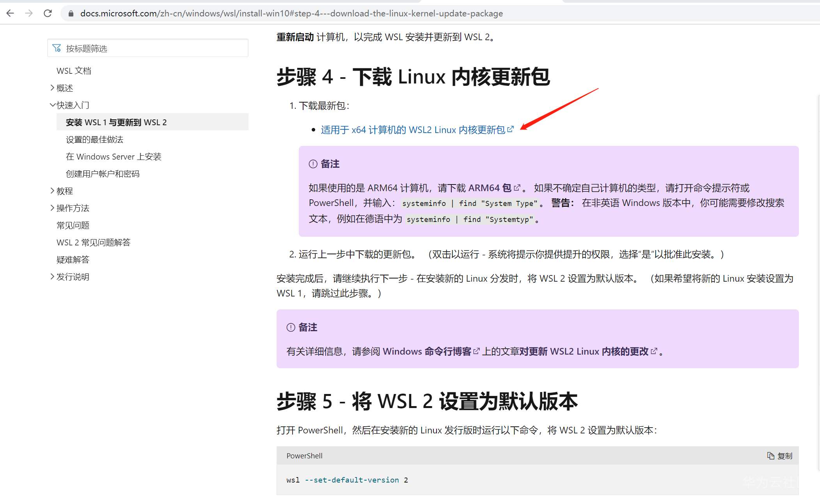The width and height of the screenshot is (820, 504).
Task: Collapse the 快速入门 tree section
Action: 52,105
